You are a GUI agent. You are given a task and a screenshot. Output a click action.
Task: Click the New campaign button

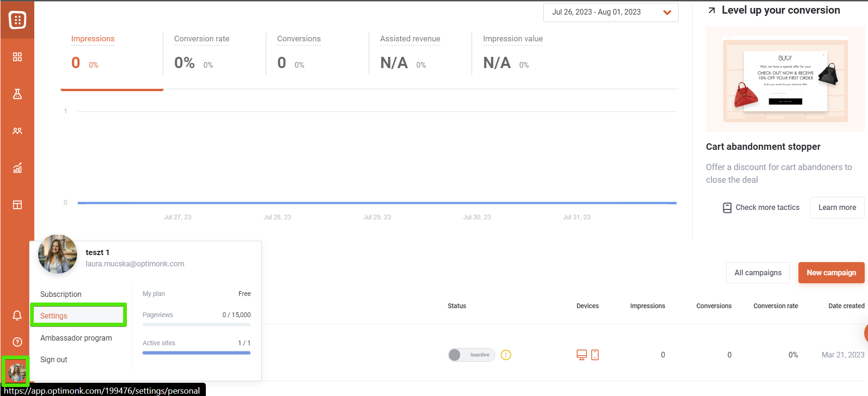pyautogui.click(x=831, y=272)
